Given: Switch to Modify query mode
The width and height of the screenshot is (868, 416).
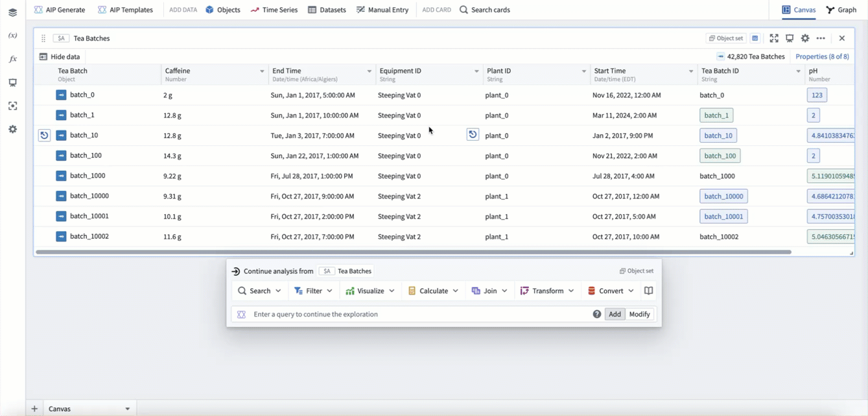Looking at the screenshot, I should click(x=639, y=314).
